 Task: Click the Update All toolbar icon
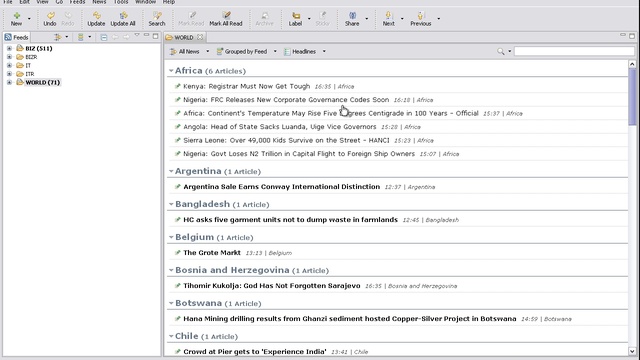(123, 16)
